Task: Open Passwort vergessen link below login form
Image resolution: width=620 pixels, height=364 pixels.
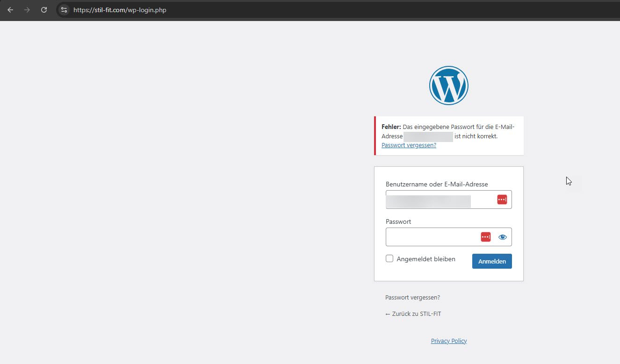Action: 412,298
